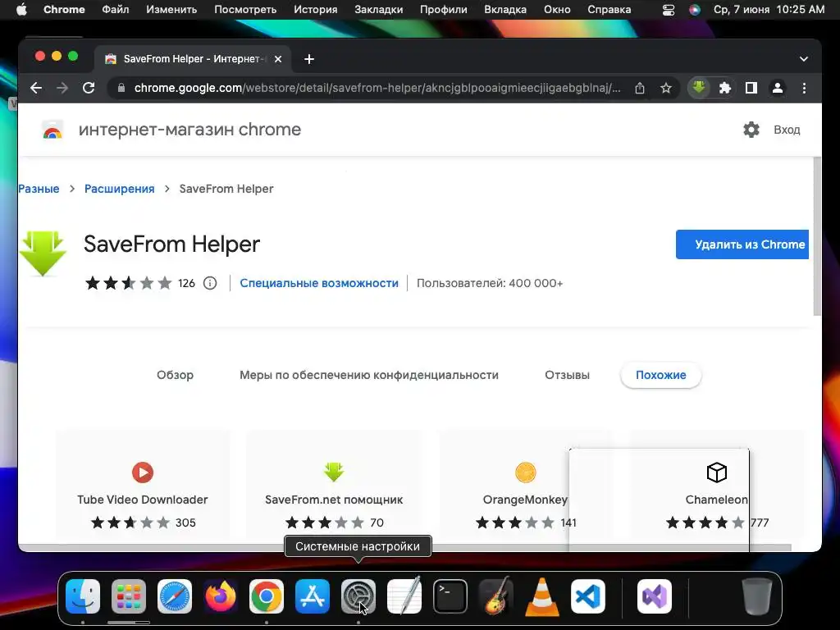Image resolution: width=840 pixels, height=630 pixels.
Task: Click the page vertical scrollbar
Action: tap(817, 235)
